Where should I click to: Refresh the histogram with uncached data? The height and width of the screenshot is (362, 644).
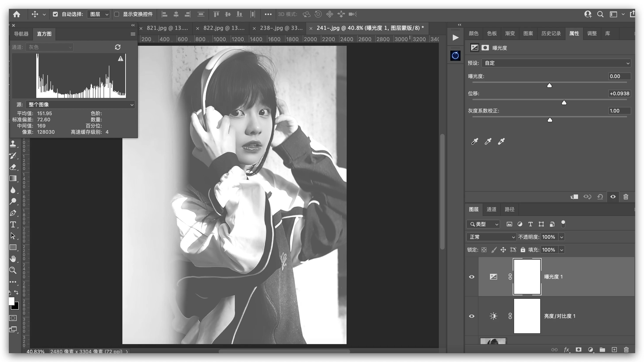click(x=118, y=47)
